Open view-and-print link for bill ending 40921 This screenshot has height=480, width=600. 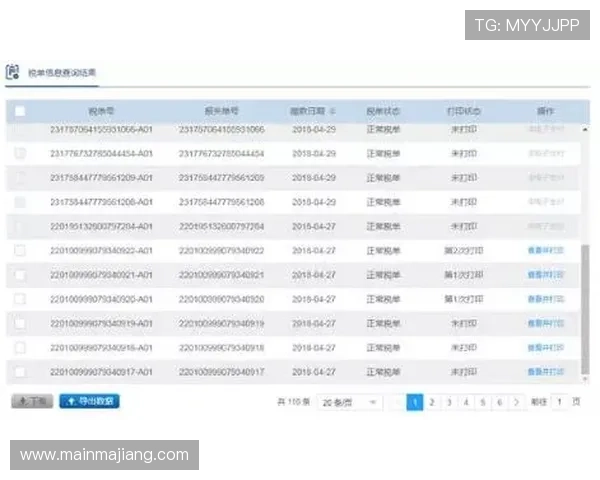[x=546, y=275]
